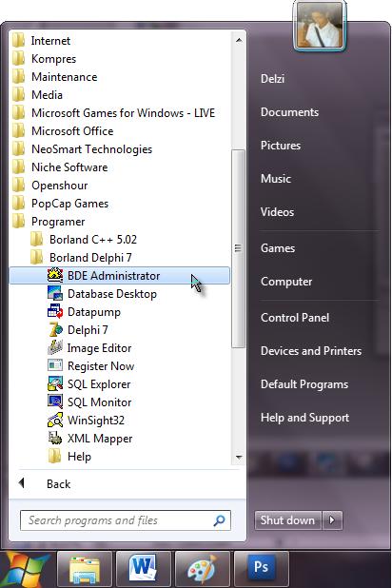Launch WinSight32 icon
Image resolution: width=392 pixels, height=588 pixels.
tap(55, 420)
